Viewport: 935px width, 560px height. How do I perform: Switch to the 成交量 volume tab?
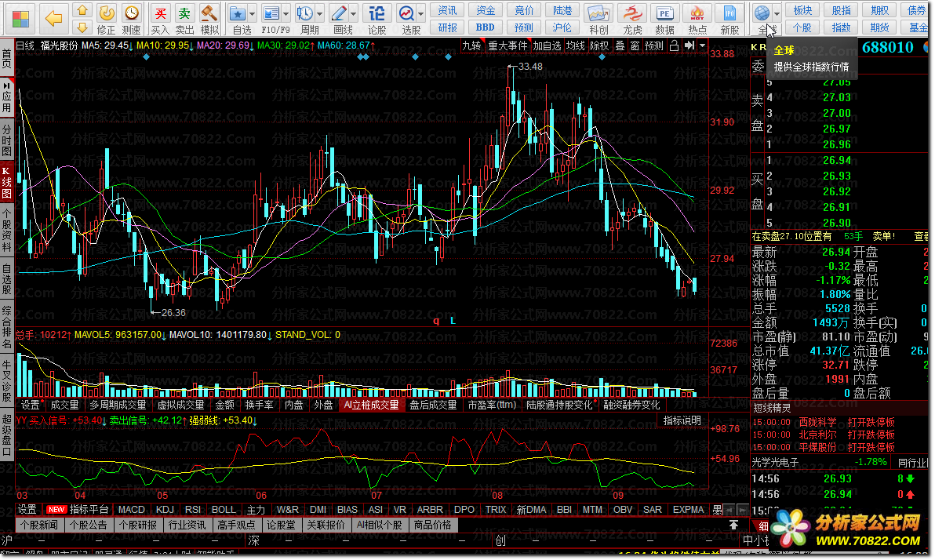64,405
